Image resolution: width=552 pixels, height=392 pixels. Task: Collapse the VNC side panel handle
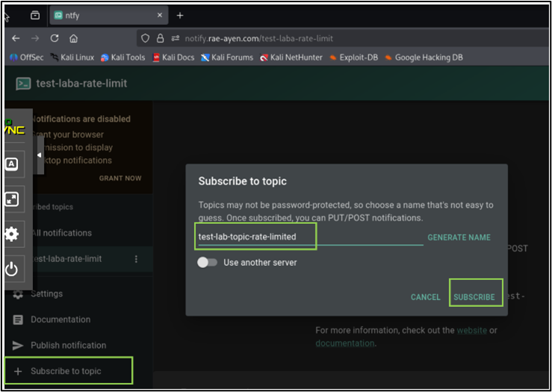coord(40,155)
